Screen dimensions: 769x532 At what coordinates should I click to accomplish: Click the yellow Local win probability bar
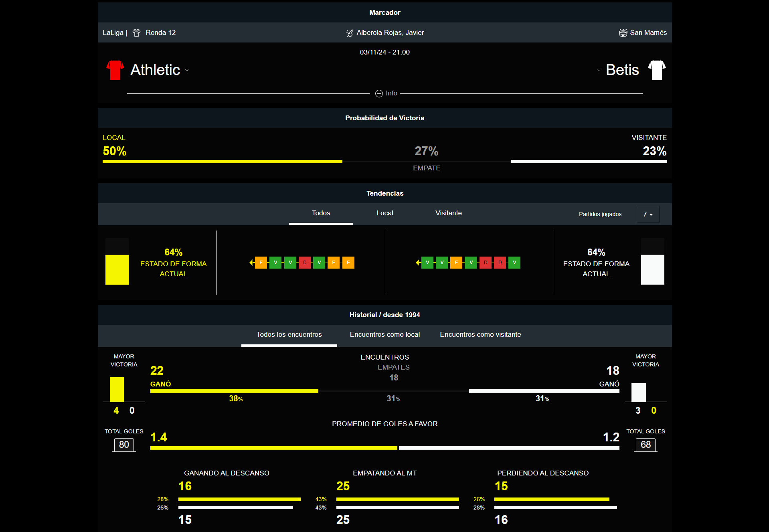[222, 162]
